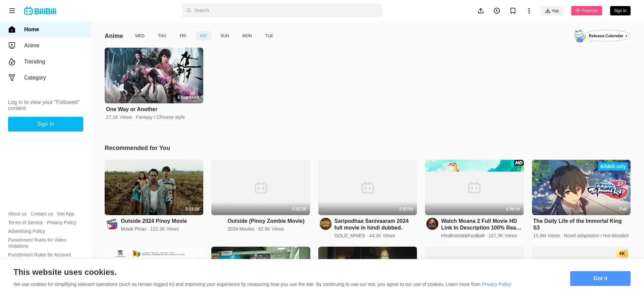The width and height of the screenshot is (644, 298).
Task: Open sidebar Privacy Policy link
Action: point(61,223)
